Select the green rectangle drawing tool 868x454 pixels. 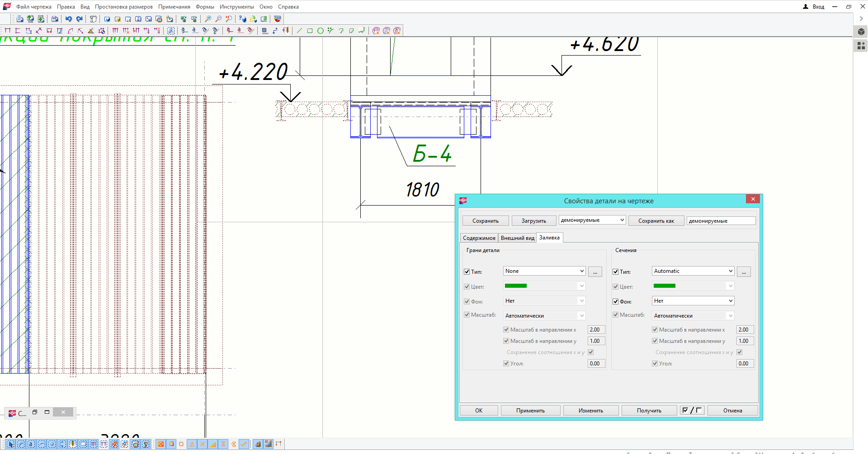[310, 31]
